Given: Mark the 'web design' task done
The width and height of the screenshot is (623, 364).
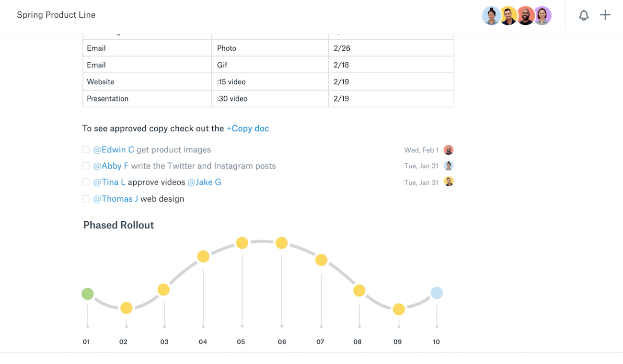Looking at the screenshot, I should (x=86, y=199).
